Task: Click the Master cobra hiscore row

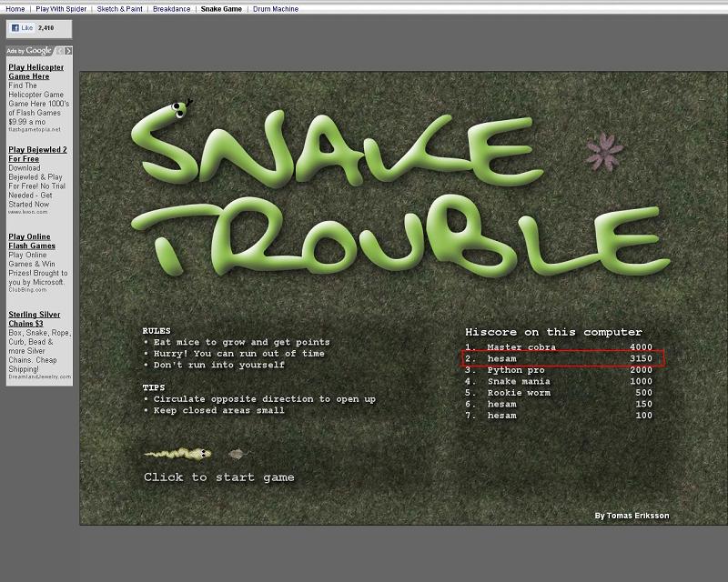Action: click(x=559, y=347)
